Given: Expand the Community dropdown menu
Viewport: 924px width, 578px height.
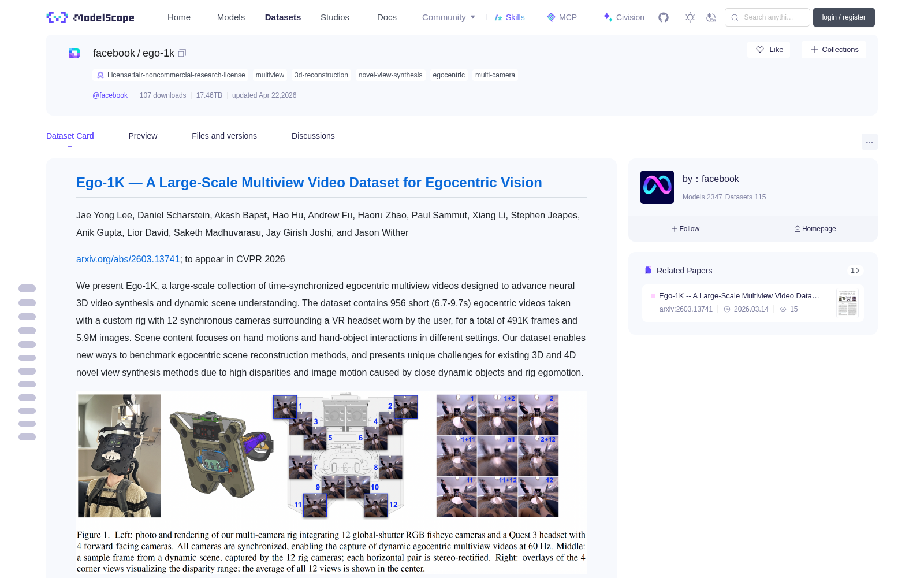Looking at the screenshot, I should coord(449,17).
